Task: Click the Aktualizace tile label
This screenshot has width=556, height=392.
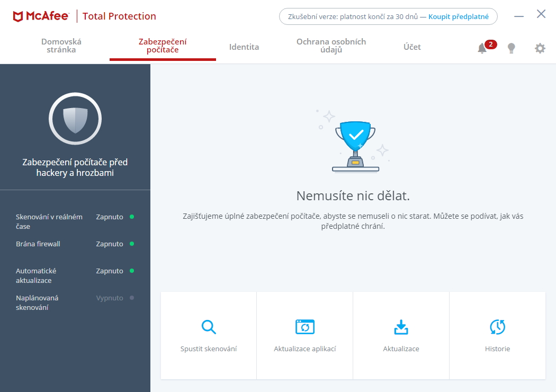Action: [401, 349]
